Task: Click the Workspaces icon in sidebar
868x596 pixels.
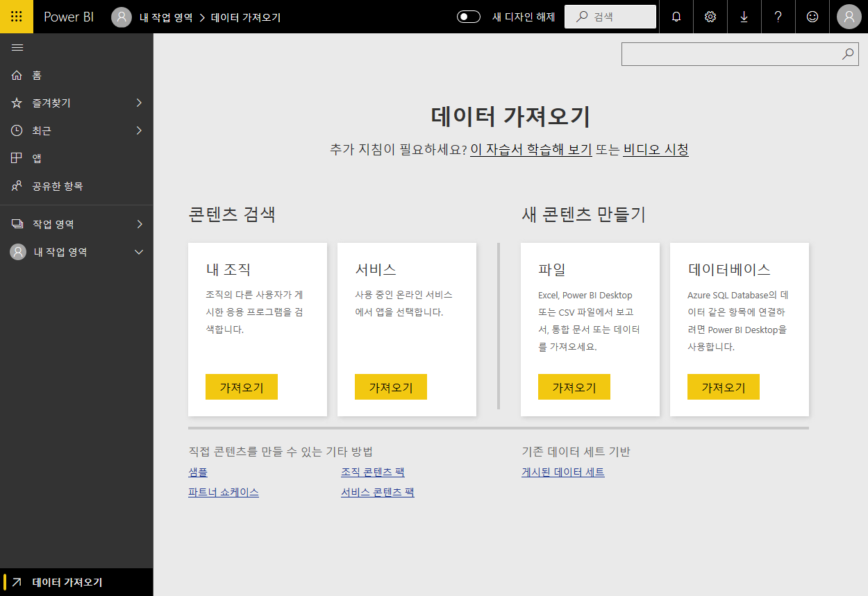Action: [17, 224]
